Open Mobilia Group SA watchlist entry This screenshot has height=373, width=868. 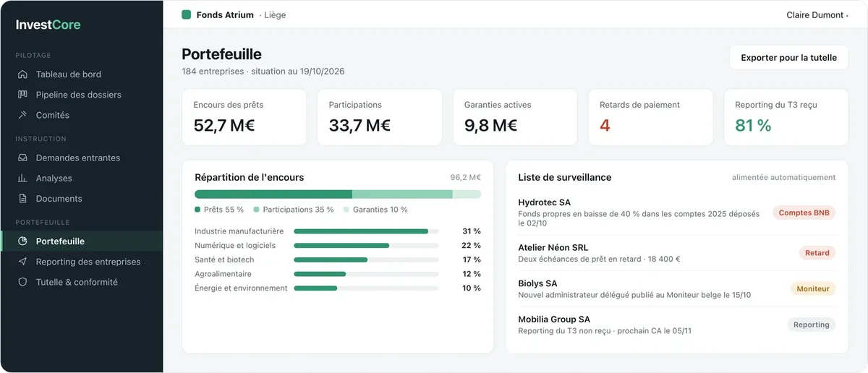tap(677, 325)
